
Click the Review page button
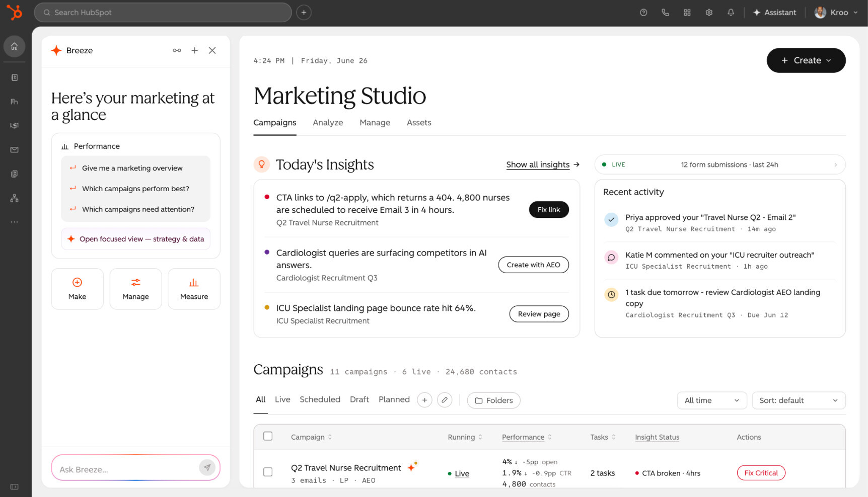[539, 314]
